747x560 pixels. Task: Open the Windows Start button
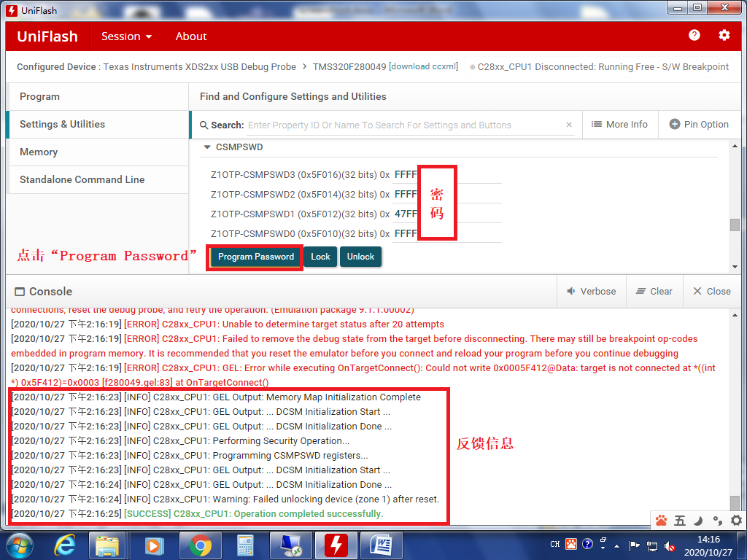(20, 545)
